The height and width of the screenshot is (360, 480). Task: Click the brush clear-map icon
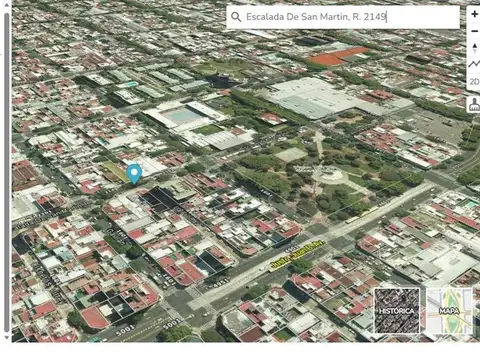474,105
